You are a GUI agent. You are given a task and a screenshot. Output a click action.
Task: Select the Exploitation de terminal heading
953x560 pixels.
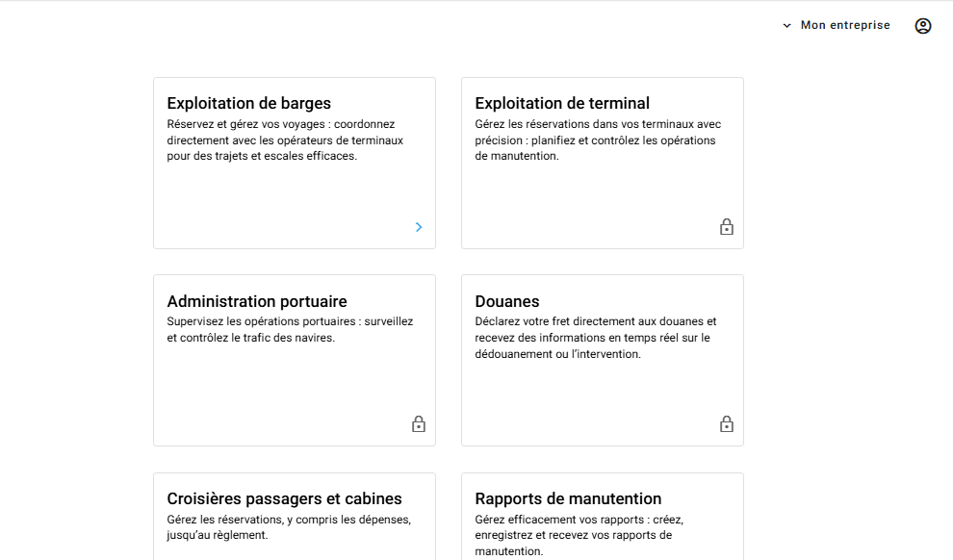562,103
